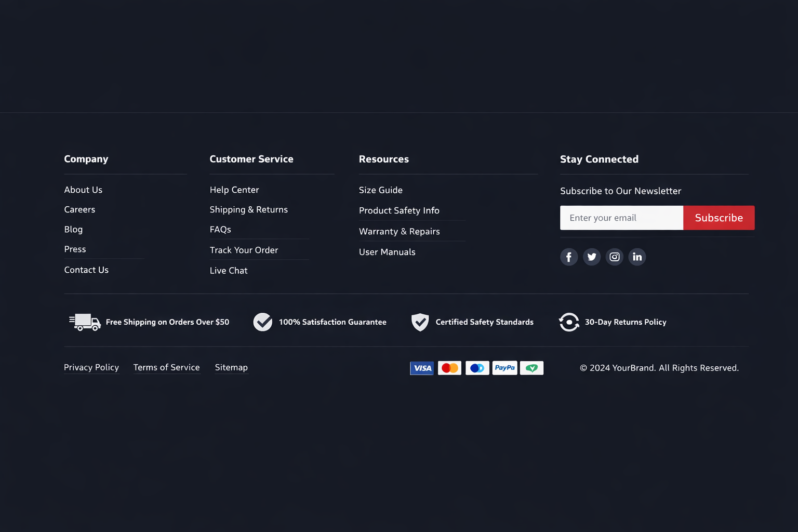The width and height of the screenshot is (798, 532).
Task: Open the LinkedIn social icon
Action: (637, 257)
